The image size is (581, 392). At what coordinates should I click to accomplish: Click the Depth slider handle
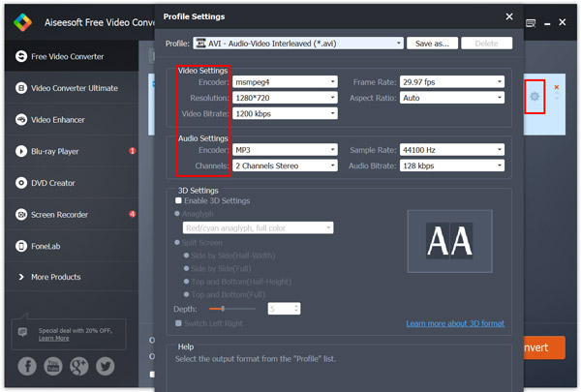pyautogui.click(x=223, y=308)
